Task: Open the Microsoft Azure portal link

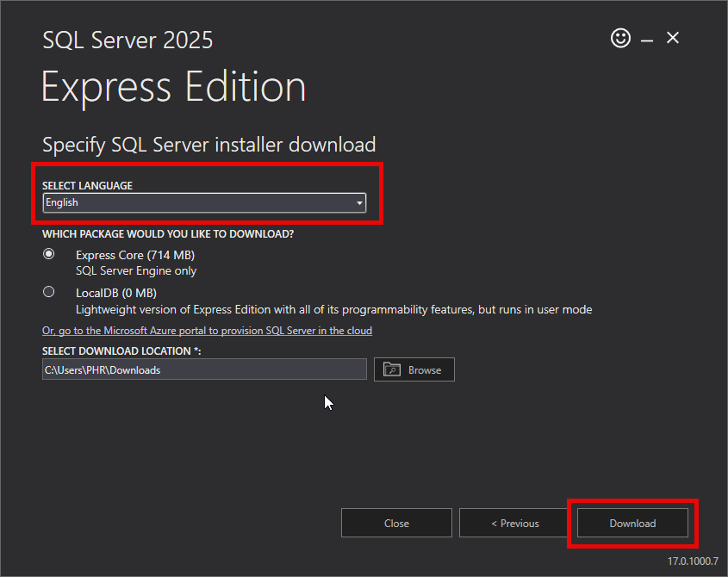Action: pos(207,331)
